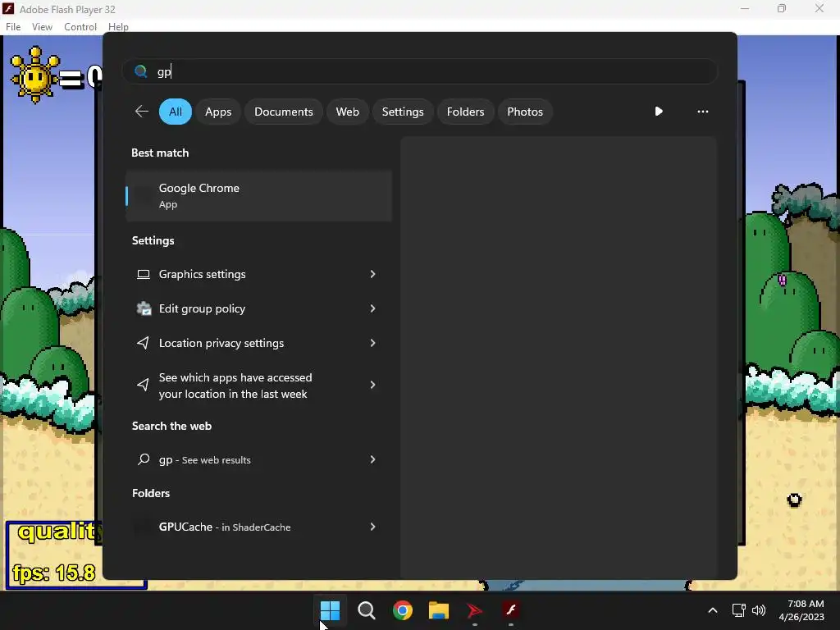Image resolution: width=840 pixels, height=630 pixels.
Task: Expand the Location privacy settings chevron
Action: tap(373, 343)
